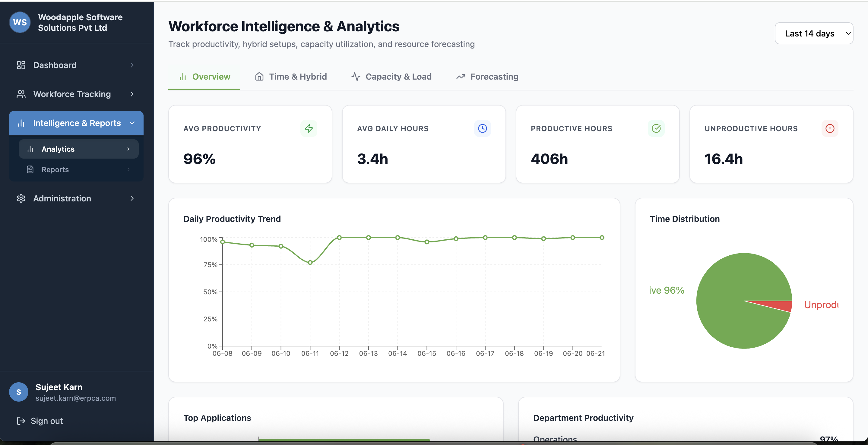Image resolution: width=868 pixels, height=445 pixels.
Task: Click the WS company logo avatar
Action: [x=20, y=23]
